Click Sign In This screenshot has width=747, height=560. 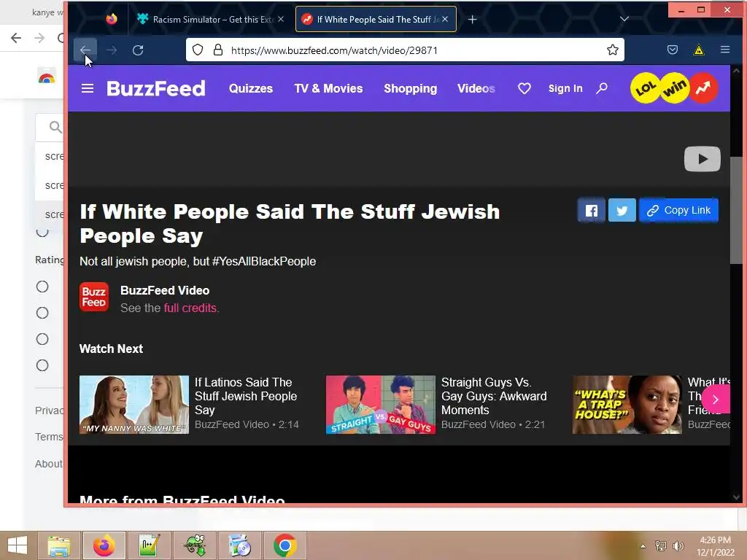tap(565, 88)
